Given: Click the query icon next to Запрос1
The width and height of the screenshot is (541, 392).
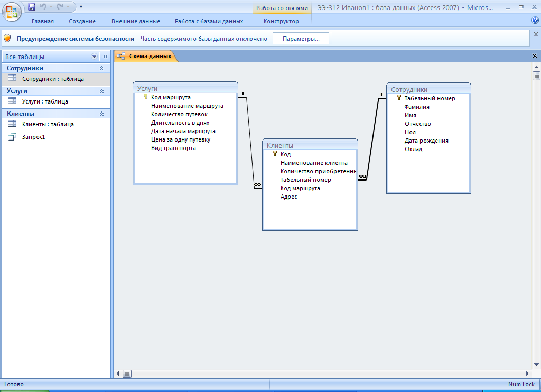Looking at the screenshot, I should click(12, 137).
